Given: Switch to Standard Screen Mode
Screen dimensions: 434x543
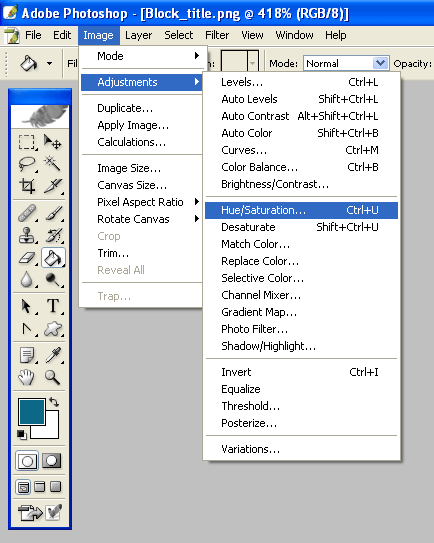Looking at the screenshot, I should (x=23, y=487).
